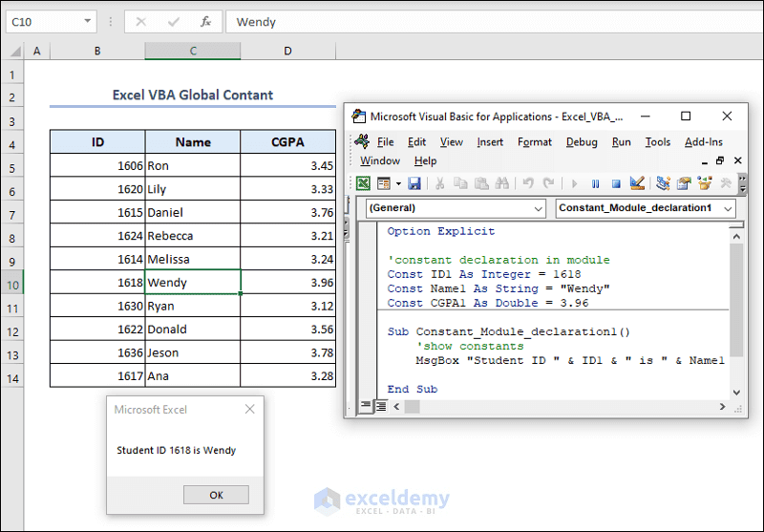Click the Copy icon in VBA toolbar

click(460, 183)
